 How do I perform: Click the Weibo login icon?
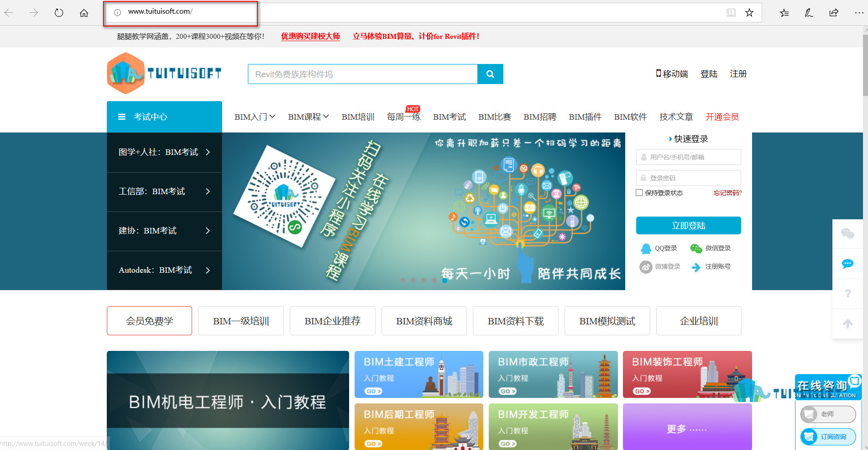[646, 267]
